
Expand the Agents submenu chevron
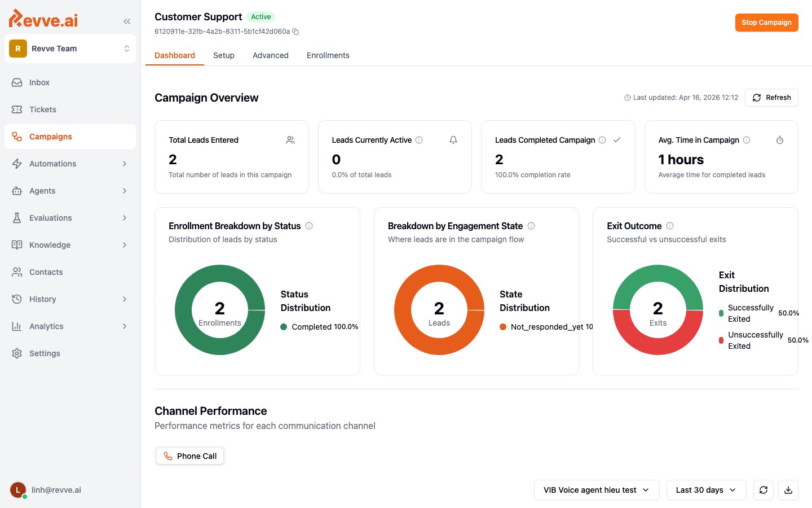(125, 191)
